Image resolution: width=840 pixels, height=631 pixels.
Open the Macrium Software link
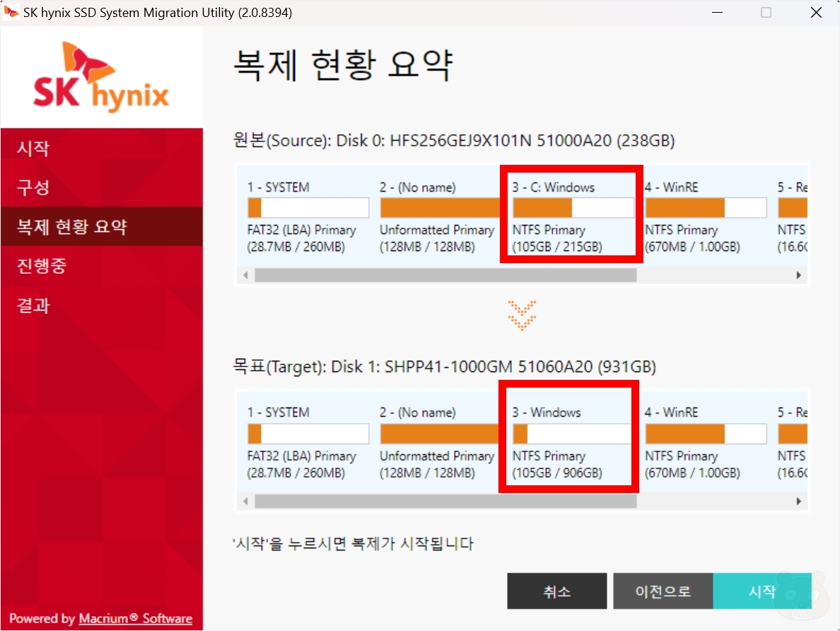click(136, 618)
